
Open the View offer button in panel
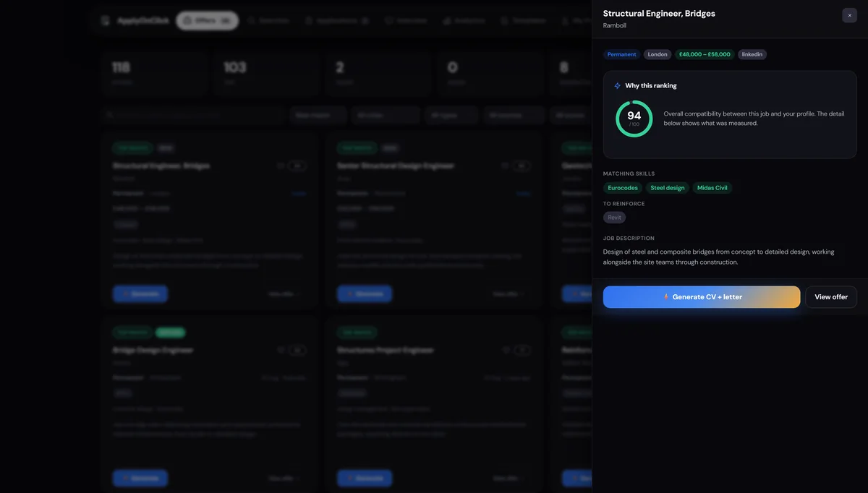pyautogui.click(x=831, y=297)
